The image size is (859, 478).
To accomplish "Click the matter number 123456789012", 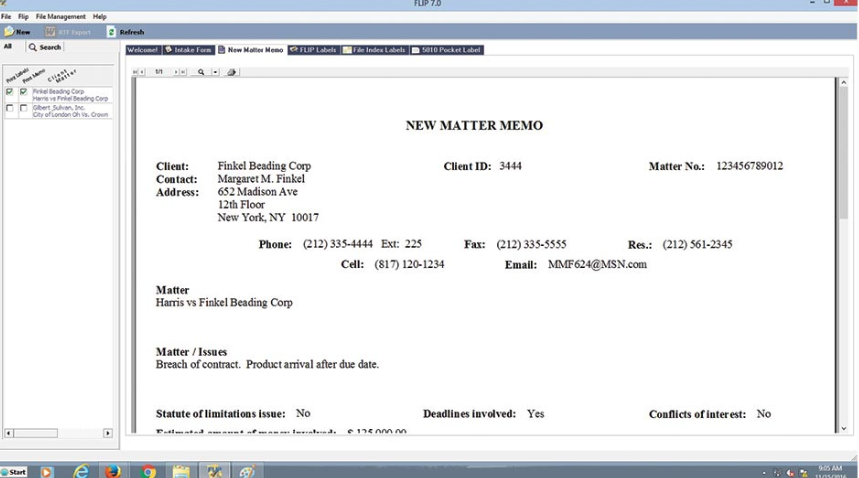I will [x=749, y=166].
